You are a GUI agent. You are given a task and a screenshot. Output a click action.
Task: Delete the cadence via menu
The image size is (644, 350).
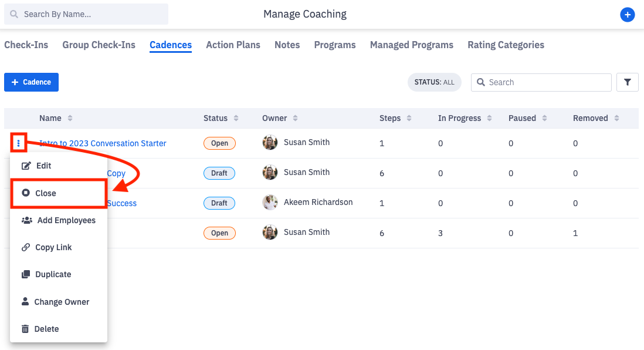(x=46, y=329)
